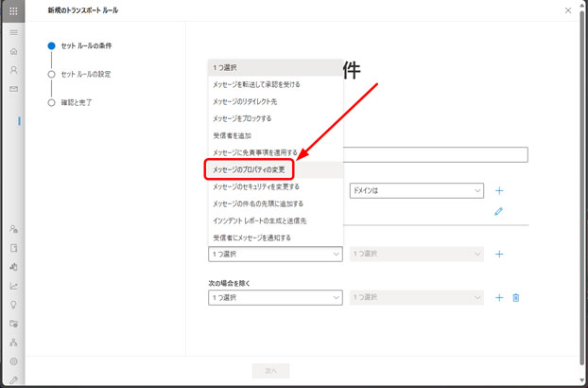Click the plus icon beside ドメインは dropdown
Screen dimensions: 588x388
tap(499, 190)
